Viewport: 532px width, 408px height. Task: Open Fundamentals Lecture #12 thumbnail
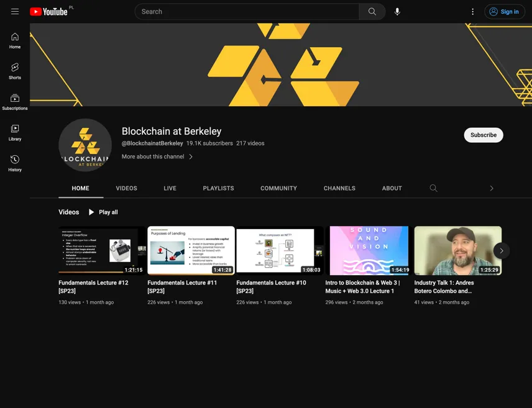102,251
